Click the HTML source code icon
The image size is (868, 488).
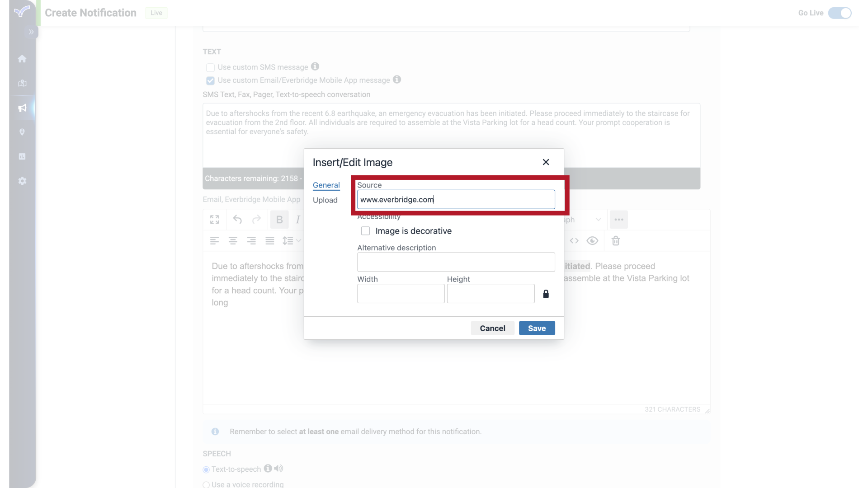tap(574, 241)
